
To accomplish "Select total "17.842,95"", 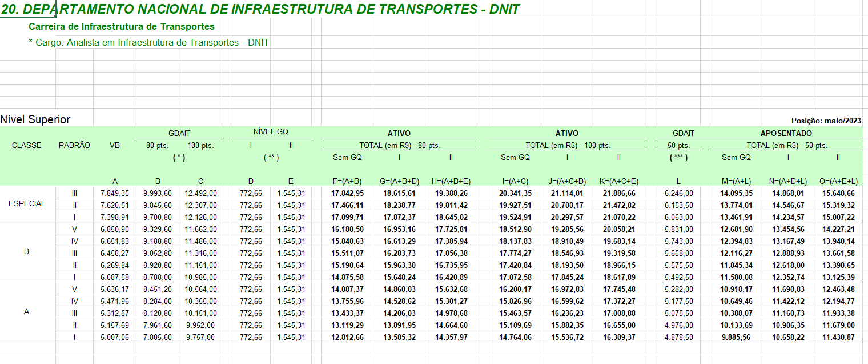I will (348, 194).
